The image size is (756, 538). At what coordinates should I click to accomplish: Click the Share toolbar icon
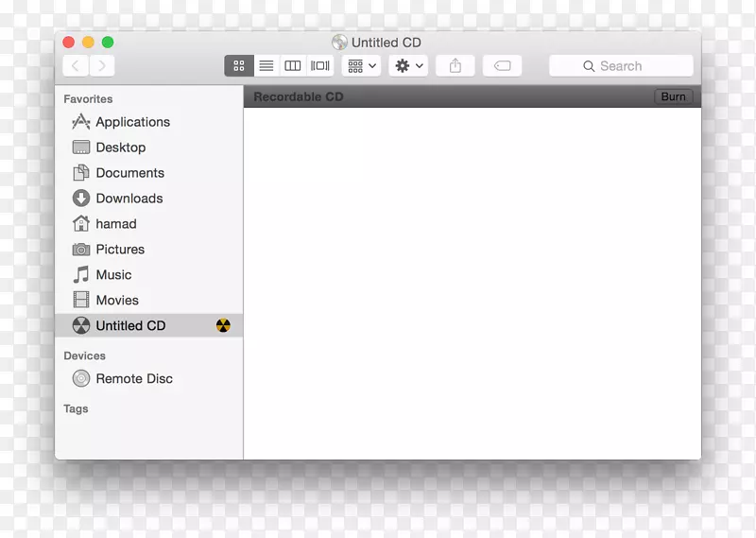[x=455, y=66]
